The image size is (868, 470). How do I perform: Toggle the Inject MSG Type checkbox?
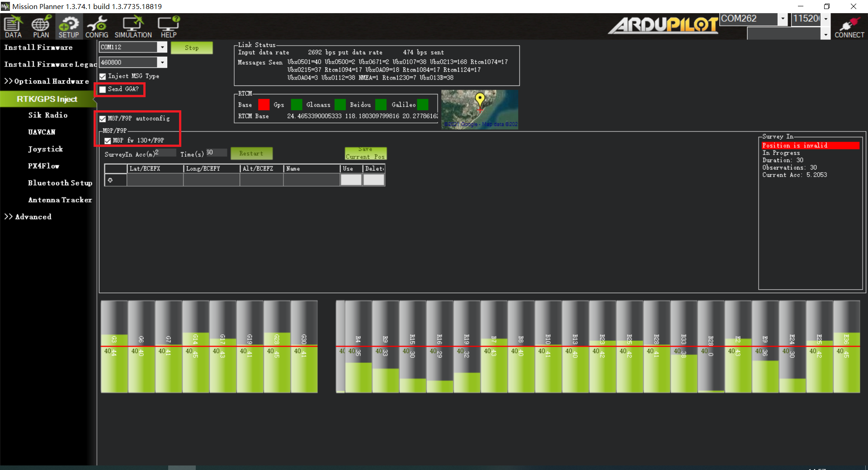pyautogui.click(x=103, y=76)
